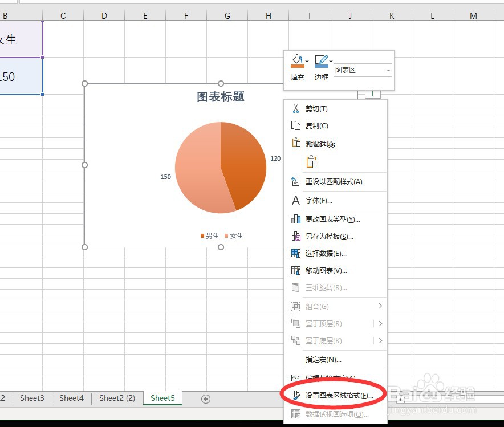This screenshot has height=427, width=504.
Task: Switch to Sheet4 tab
Action: click(71, 398)
